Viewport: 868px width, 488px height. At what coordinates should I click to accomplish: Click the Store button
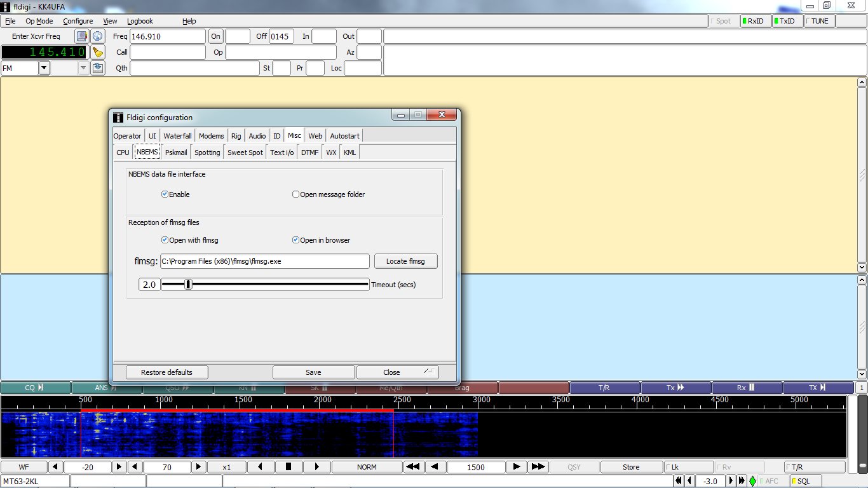click(x=631, y=466)
